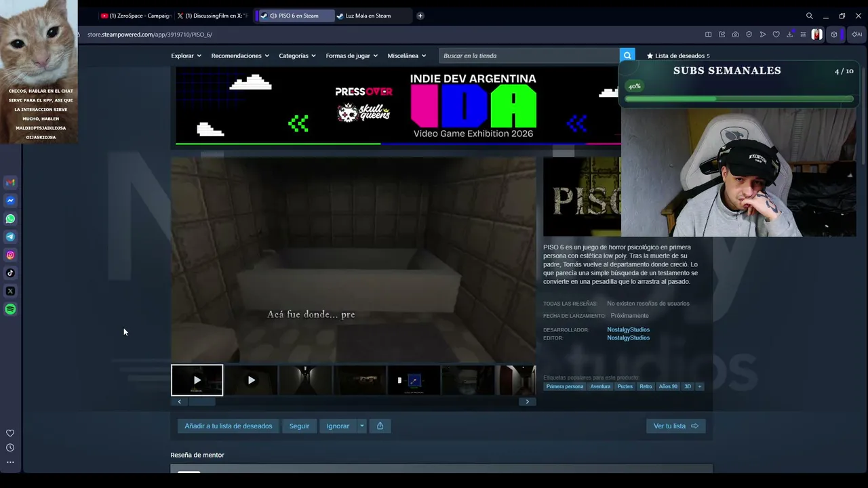Switch to the Luz Mala en Steam tab
The height and width of the screenshot is (488, 868).
[374, 16]
